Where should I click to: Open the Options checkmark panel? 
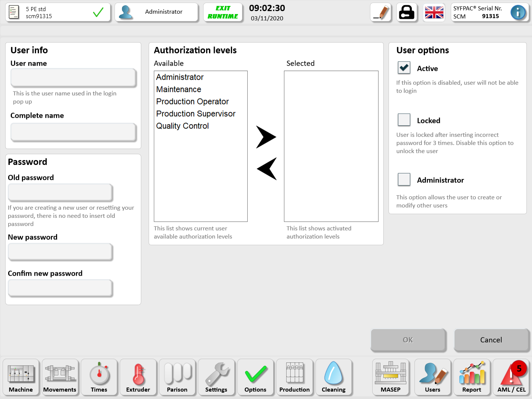[256, 377]
